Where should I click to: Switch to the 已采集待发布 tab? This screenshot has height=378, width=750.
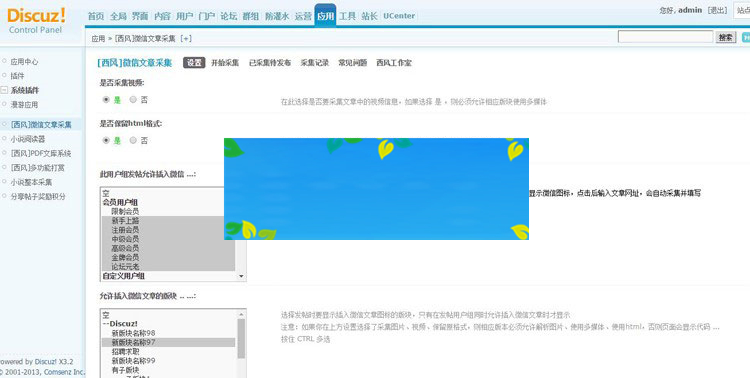click(x=270, y=63)
